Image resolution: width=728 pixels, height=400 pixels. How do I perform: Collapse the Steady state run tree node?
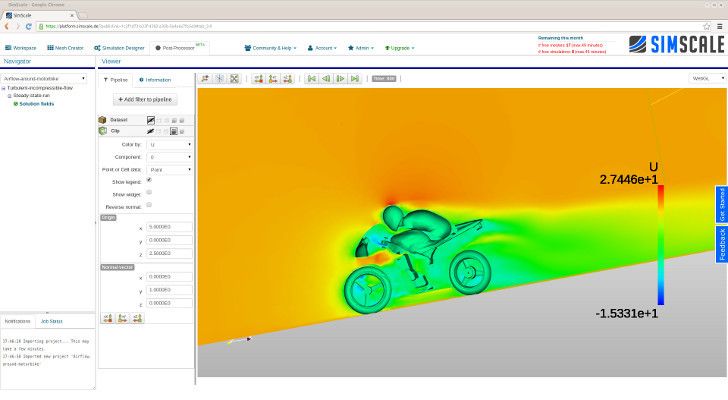coord(9,96)
